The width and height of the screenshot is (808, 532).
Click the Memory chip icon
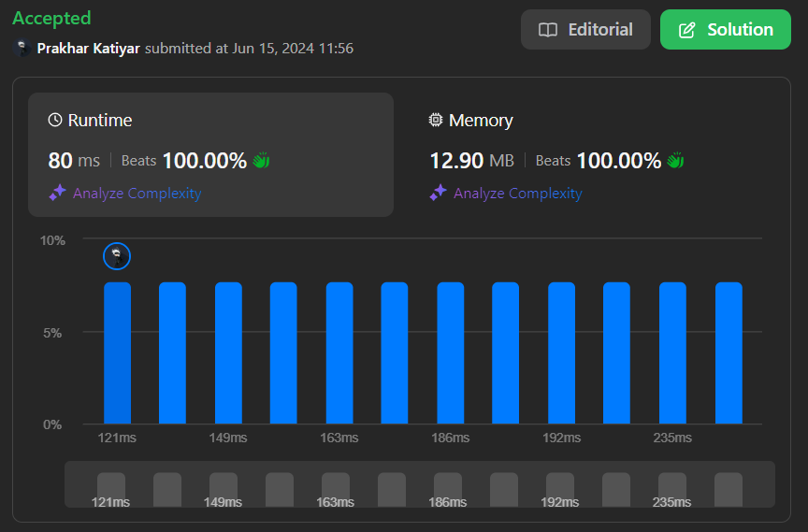[x=436, y=120]
